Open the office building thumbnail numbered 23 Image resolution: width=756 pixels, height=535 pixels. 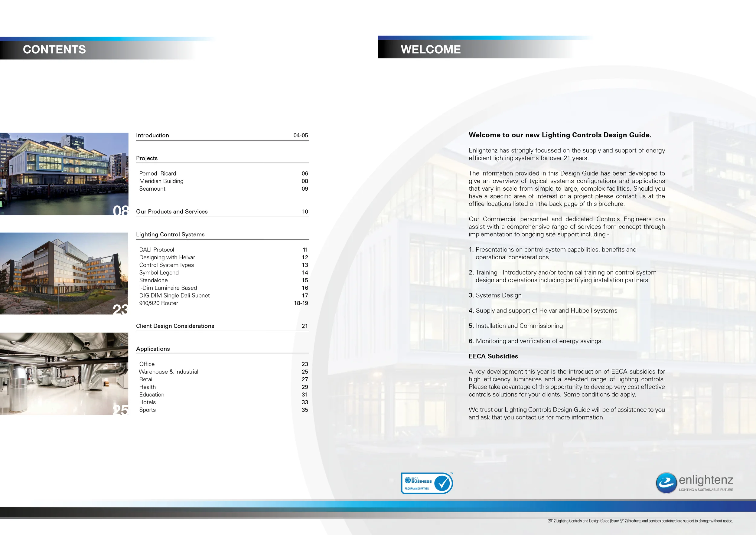pyautogui.click(x=64, y=274)
